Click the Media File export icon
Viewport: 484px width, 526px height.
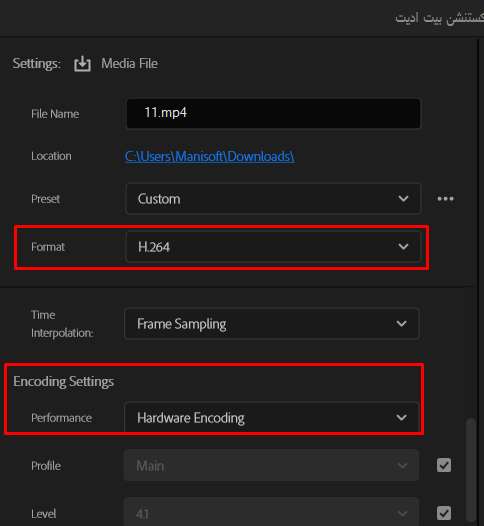(82, 64)
